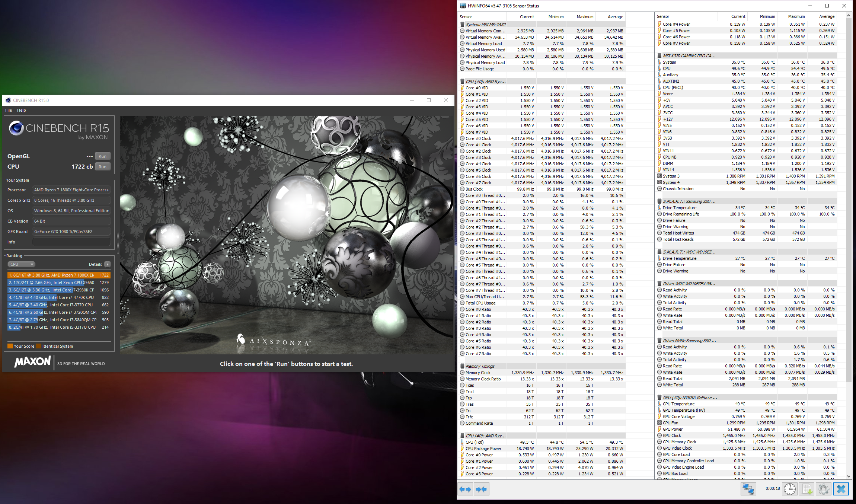Click the GFX Board field
856x504 pixels.
(71, 232)
